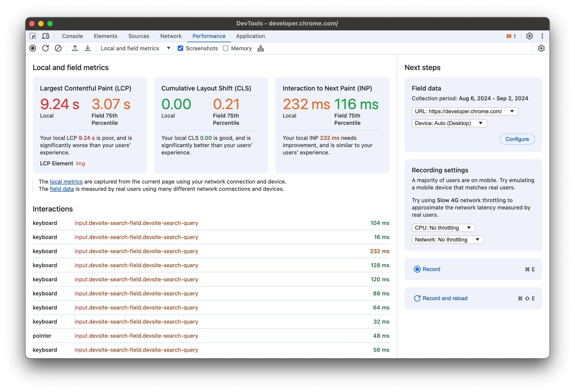The height and width of the screenshot is (392, 575).
Task: Click the export performance profile icon
Action: pyautogui.click(x=75, y=48)
